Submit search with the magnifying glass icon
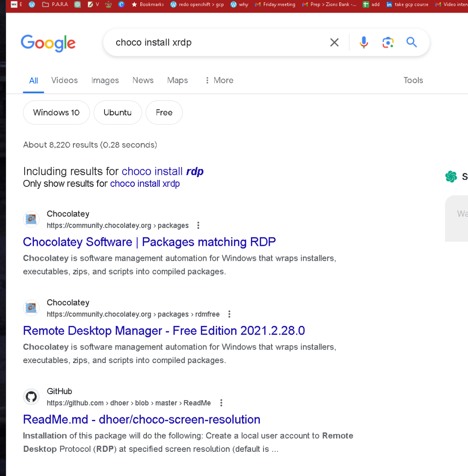 (x=412, y=42)
